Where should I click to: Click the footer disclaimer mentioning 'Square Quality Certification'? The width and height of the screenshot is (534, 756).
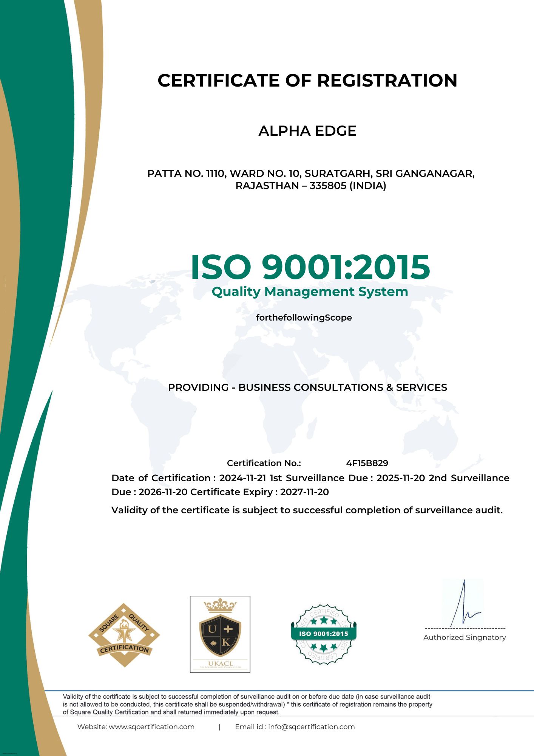click(x=247, y=704)
